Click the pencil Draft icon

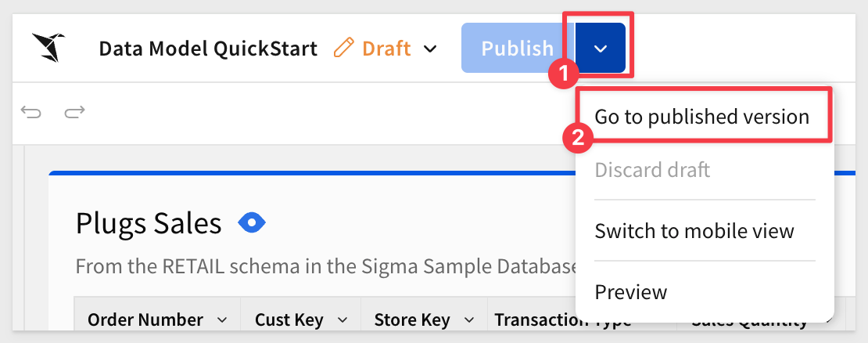click(x=344, y=49)
